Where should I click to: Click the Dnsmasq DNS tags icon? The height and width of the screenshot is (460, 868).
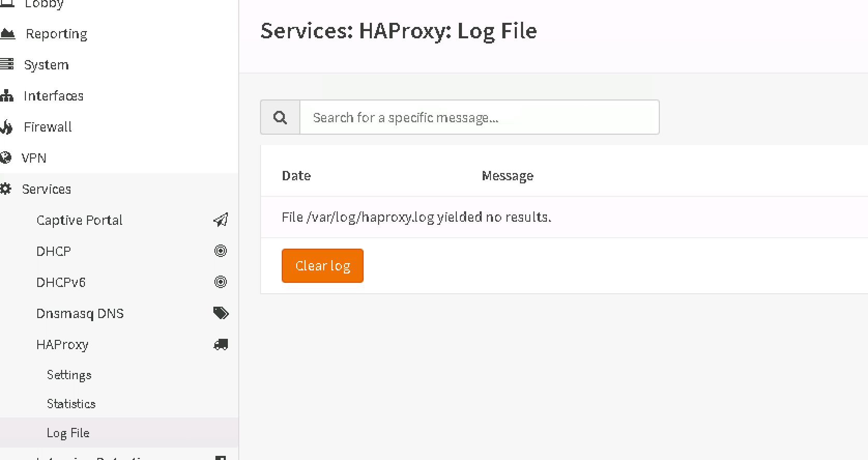click(x=221, y=313)
